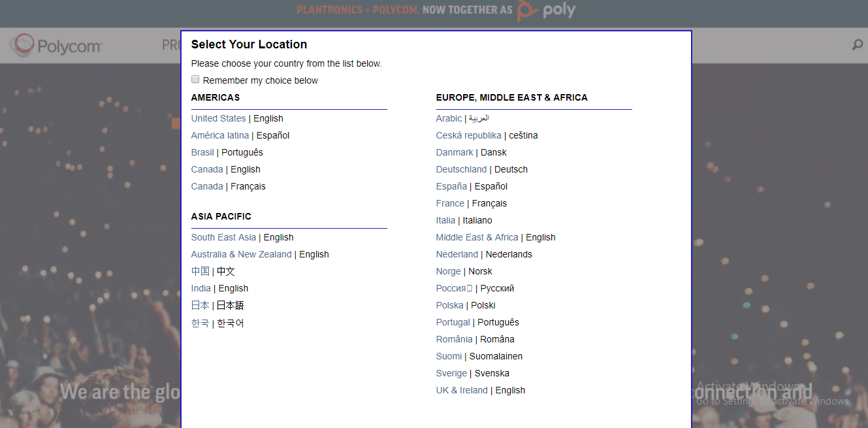This screenshot has height=428, width=868.
Task: Pick Canada with English language
Action: (x=207, y=169)
